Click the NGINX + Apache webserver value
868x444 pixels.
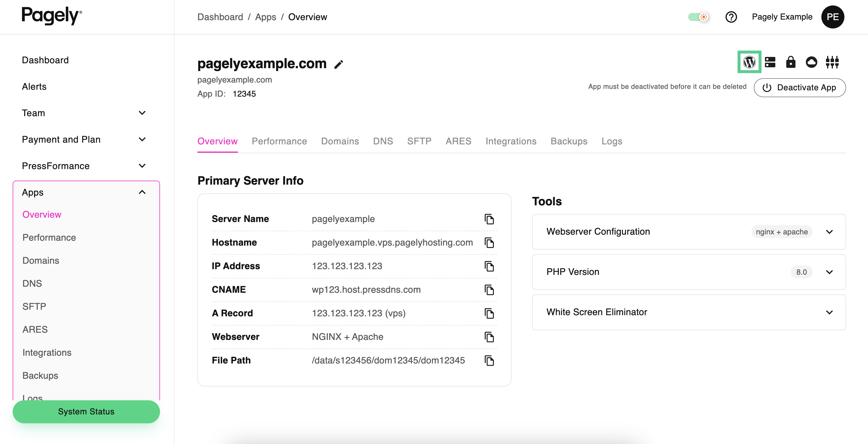pos(347,337)
